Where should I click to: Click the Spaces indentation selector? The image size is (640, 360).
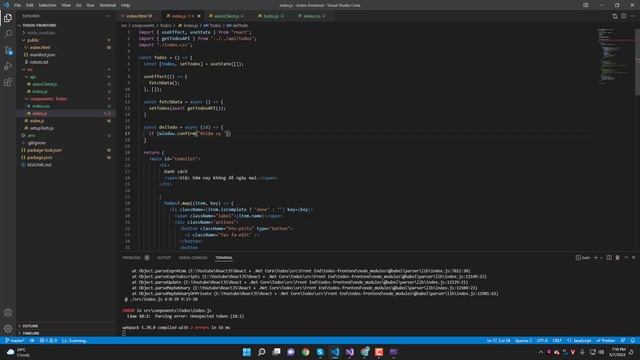point(523,340)
